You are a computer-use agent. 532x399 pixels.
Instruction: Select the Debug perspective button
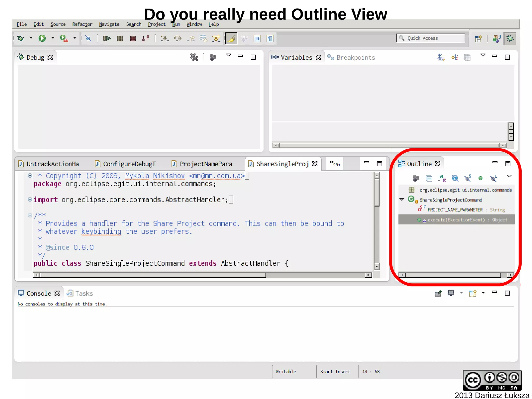510,38
